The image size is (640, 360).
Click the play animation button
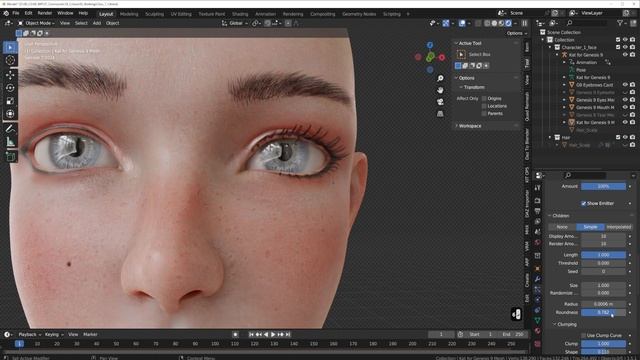(x=273, y=335)
